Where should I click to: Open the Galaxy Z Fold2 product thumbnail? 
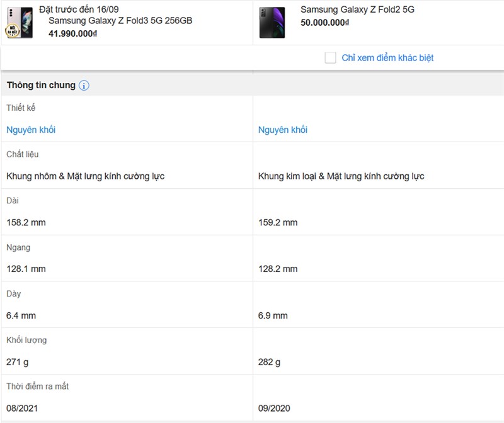tap(272, 23)
